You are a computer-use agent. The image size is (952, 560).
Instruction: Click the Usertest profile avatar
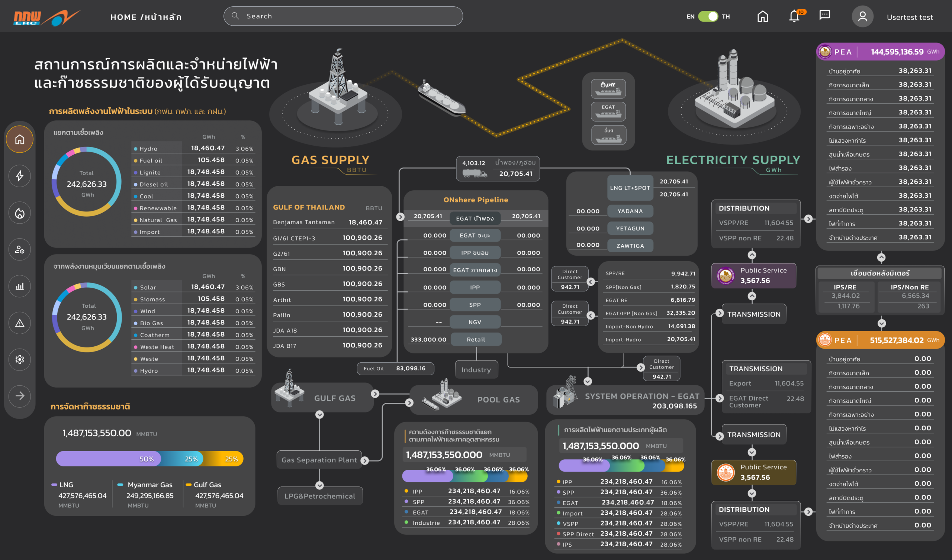click(x=862, y=16)
